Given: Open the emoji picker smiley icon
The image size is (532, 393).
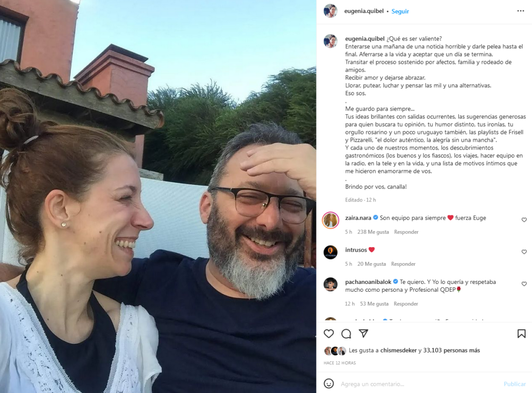Looking at the screenshot, I should coord(328,384).
